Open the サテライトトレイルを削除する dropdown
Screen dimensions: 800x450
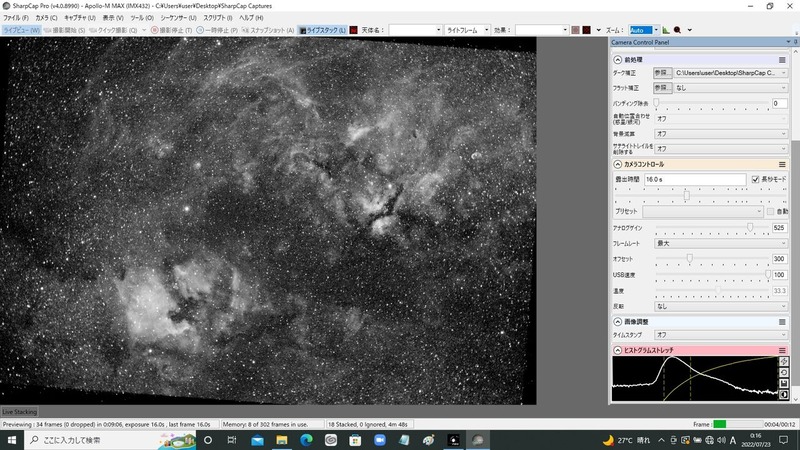click(720, 148)
